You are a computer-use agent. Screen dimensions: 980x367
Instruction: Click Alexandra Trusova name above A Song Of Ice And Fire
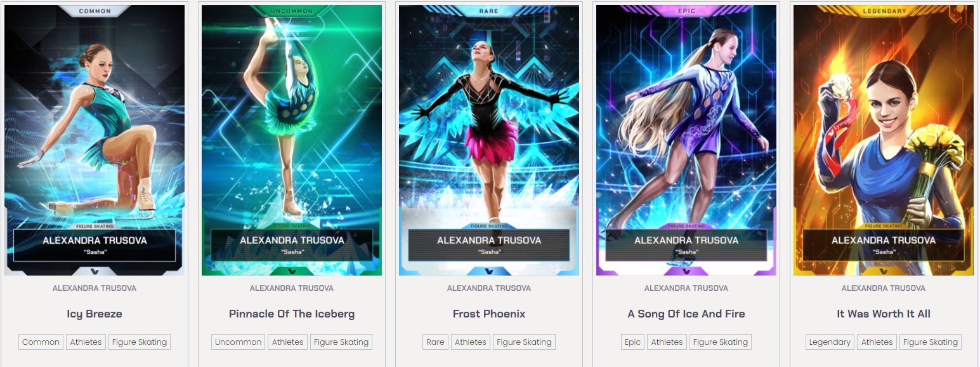(x=686, y=288)
